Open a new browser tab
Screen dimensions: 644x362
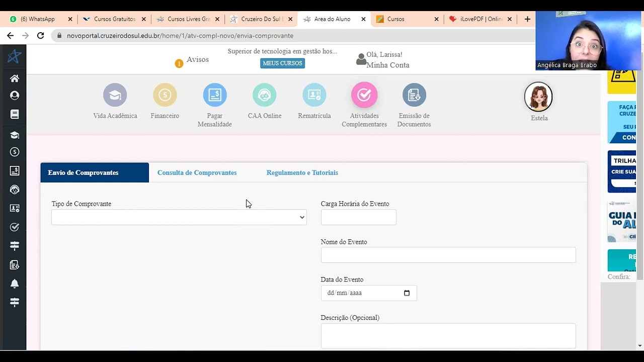[x=527, y=19]
